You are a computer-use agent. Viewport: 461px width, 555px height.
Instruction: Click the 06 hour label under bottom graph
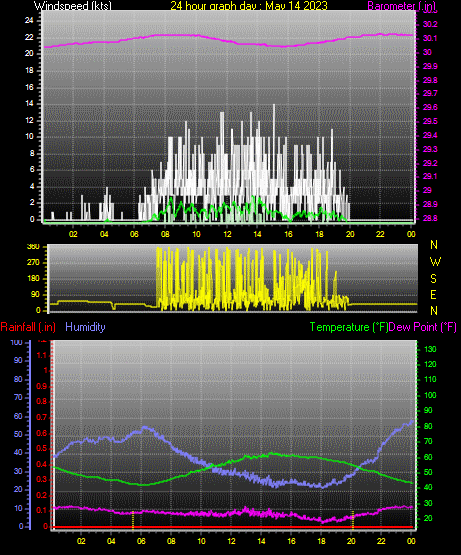(x=141, y=541)
